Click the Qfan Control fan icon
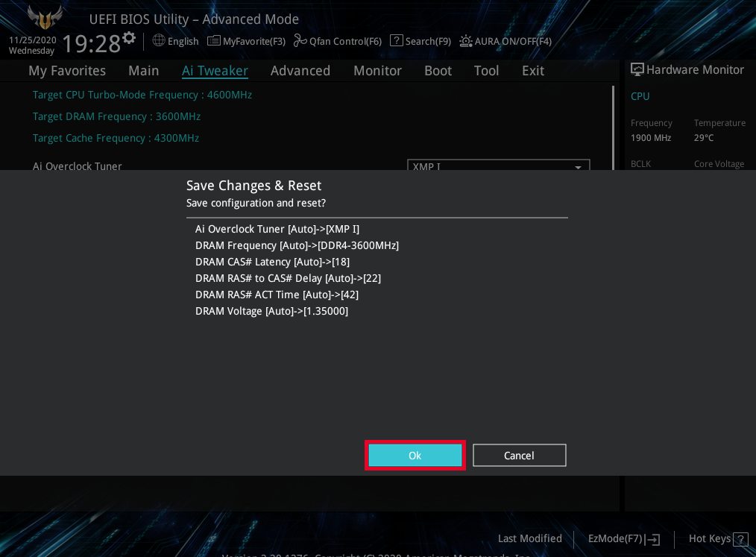The image size is (756, 557). [x=300, y=41]
